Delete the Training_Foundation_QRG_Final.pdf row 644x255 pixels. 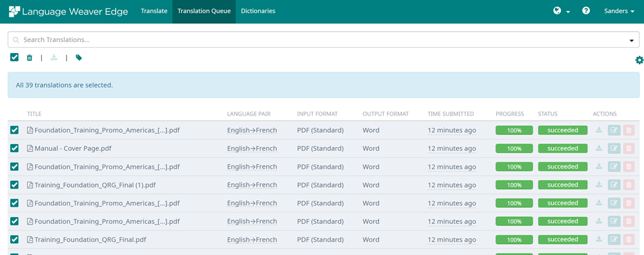629,240
